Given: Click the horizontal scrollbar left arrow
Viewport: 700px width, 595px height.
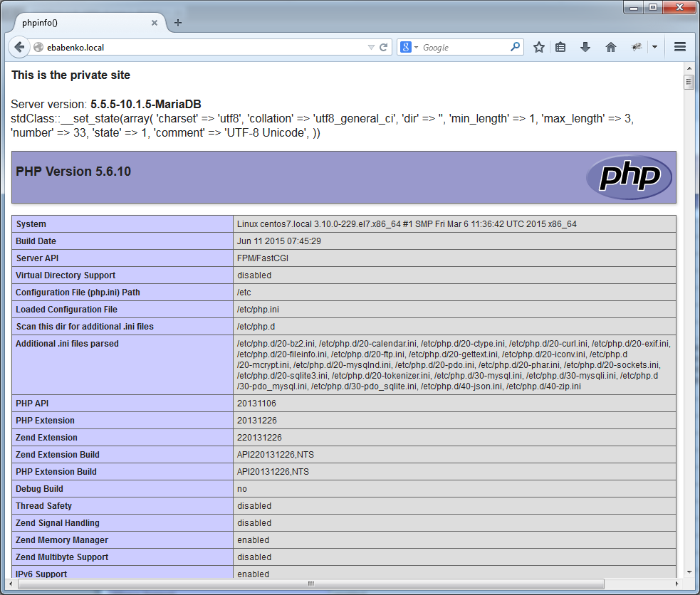Looking at the screenshot, I should (11, 584).
